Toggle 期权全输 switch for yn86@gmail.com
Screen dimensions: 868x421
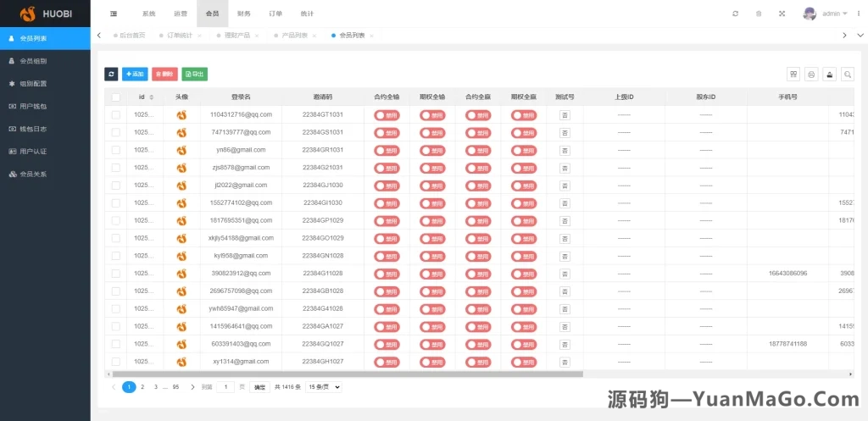[x=432, y=151]
